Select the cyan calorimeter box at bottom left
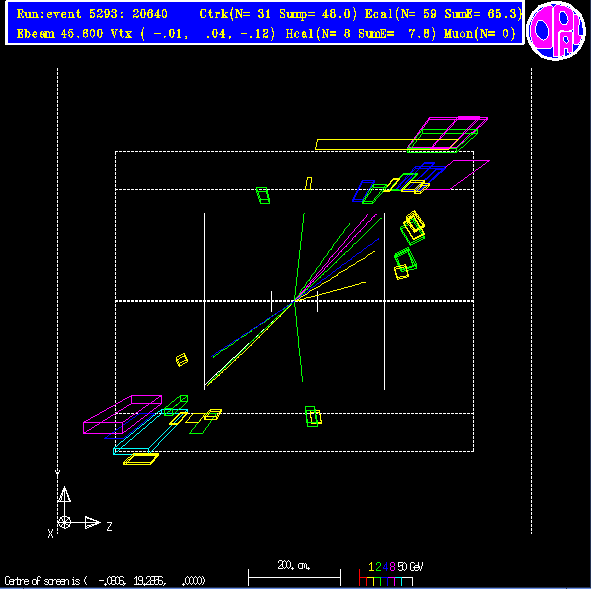Viewport: 591px width, 589px height. click(150, 431)
